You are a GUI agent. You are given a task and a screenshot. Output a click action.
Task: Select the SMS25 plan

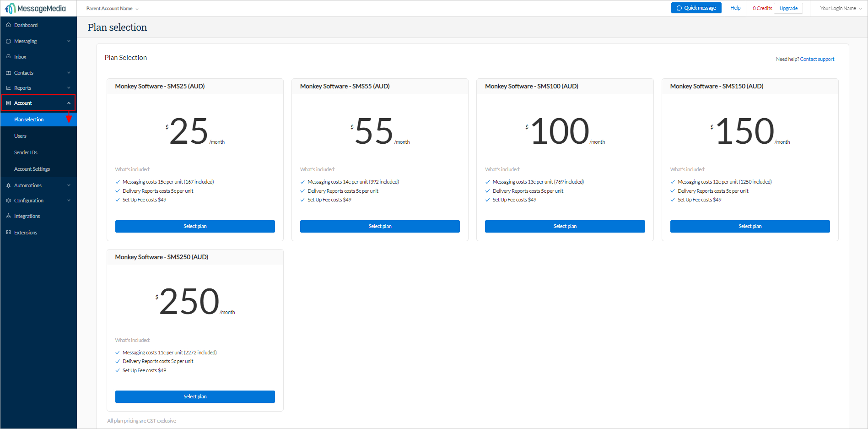click(195, 227)
